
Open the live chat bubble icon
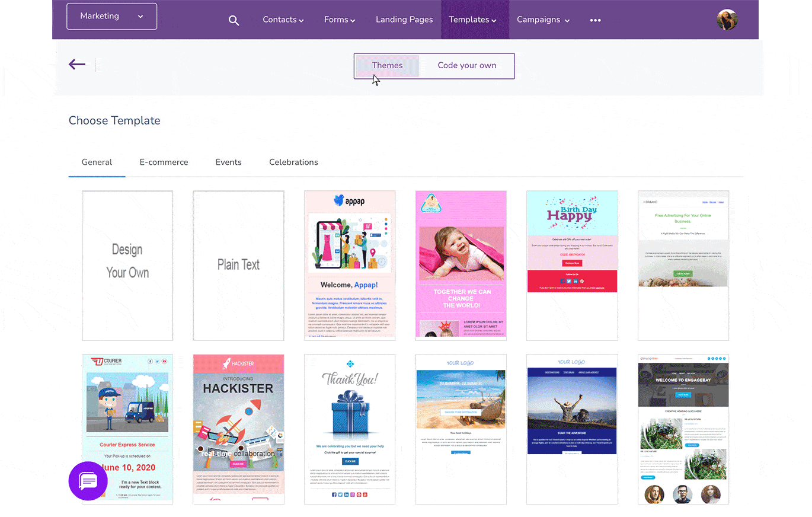point(88,481)
